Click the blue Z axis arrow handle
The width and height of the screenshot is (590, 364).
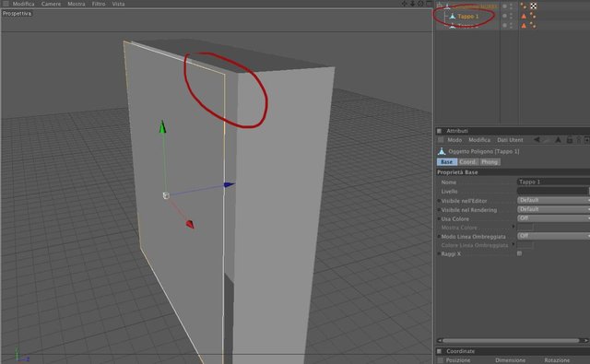point(230,184)
